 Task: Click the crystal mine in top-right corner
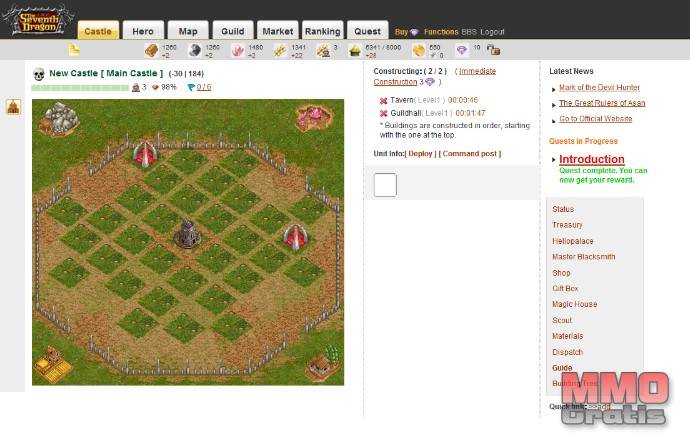314,118
